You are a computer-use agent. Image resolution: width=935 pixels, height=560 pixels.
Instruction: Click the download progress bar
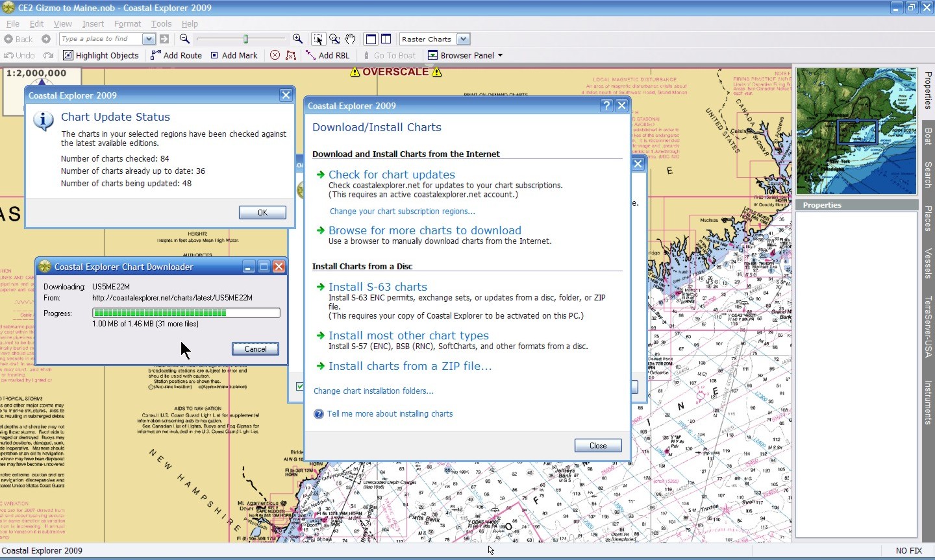coord(186,313)
